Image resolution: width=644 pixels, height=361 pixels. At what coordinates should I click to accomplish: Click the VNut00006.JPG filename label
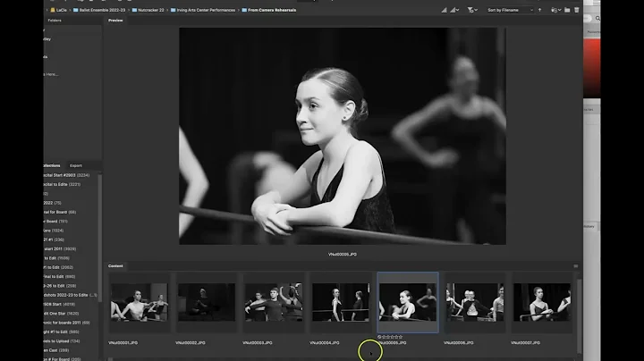[x=459, y=343]
